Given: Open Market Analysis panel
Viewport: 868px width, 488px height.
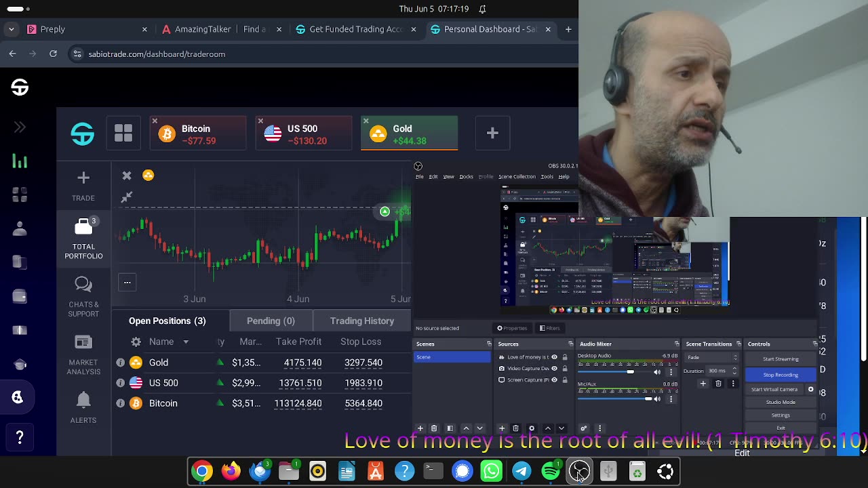Looking at the screenshot, I should point(83,355).
